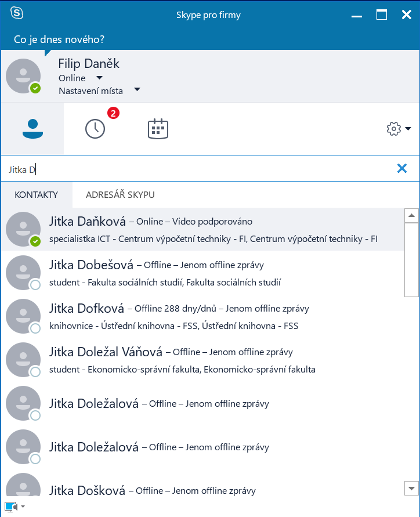Open the Meetings calendar icon

pos(158,129)
